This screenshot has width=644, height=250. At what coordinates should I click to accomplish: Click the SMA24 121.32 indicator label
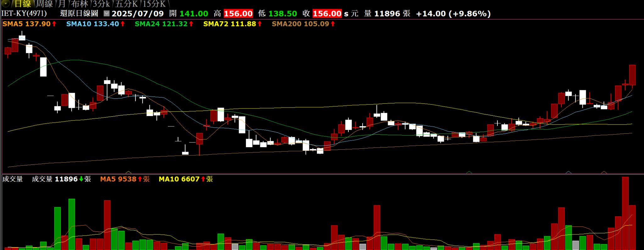pos(164,24)
